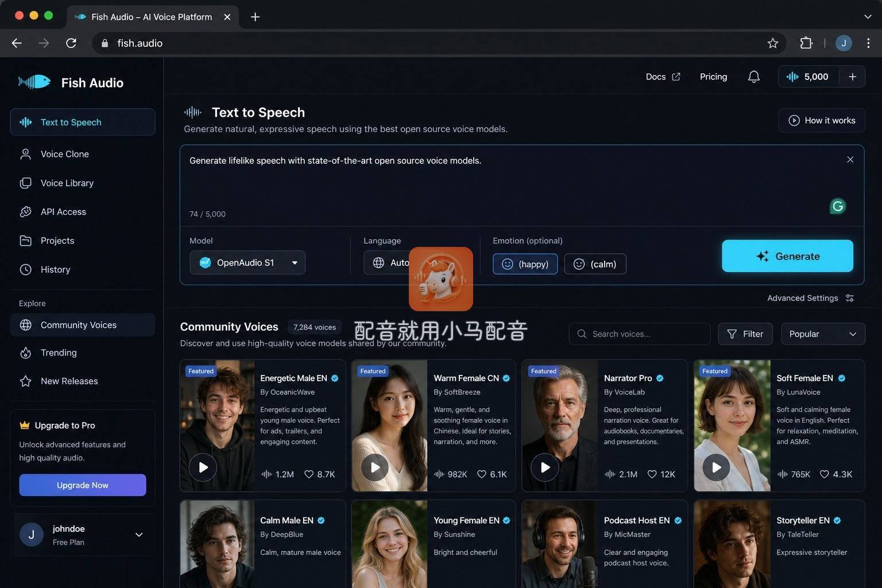Reload the fish.audio page

pyautogui.click(x=71, y=43)
